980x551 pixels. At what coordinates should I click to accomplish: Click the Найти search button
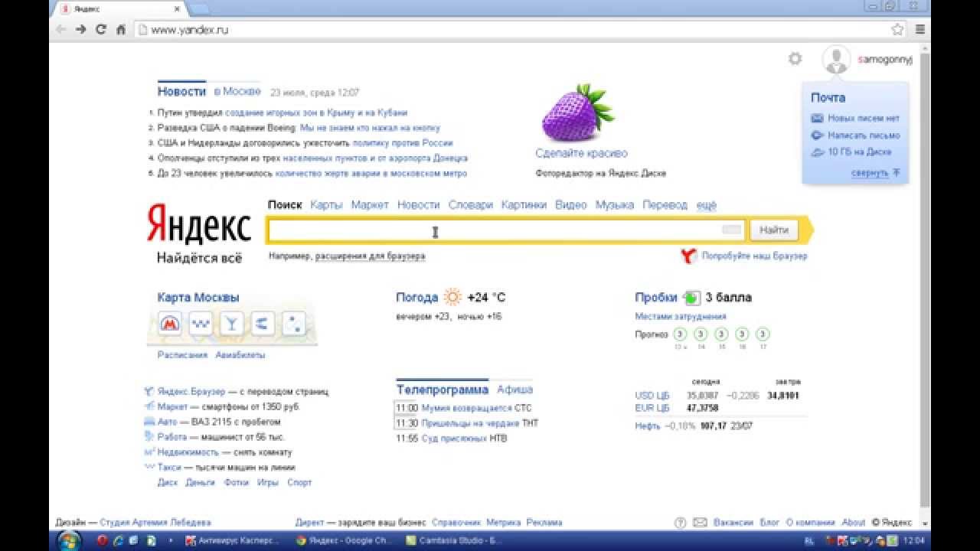773,230
